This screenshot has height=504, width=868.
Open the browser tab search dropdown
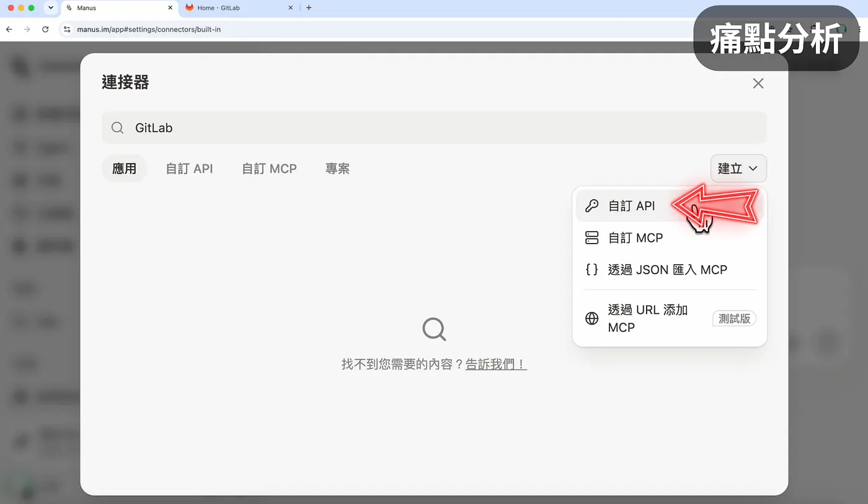[x=50, y=8]
